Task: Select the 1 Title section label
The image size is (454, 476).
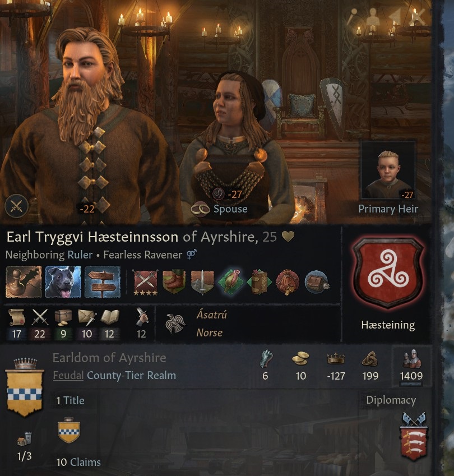Action: [71, 401]
